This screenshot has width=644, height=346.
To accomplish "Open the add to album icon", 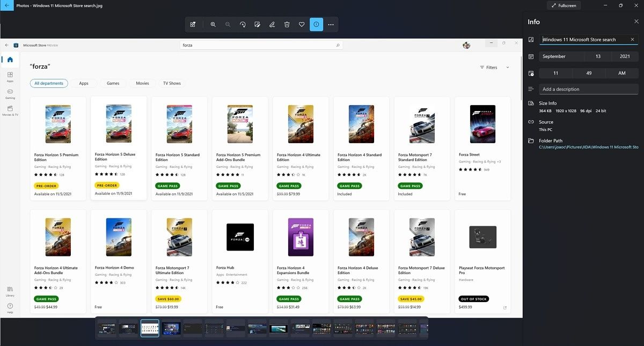I will point(193,24).
